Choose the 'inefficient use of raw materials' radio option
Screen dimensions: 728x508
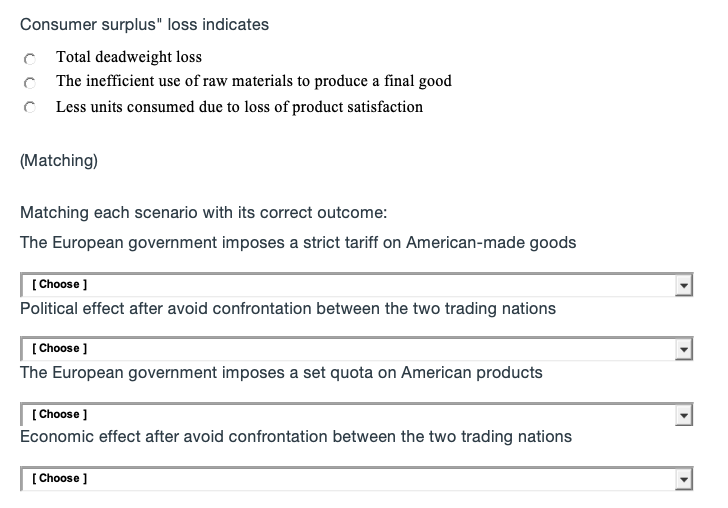30,82
